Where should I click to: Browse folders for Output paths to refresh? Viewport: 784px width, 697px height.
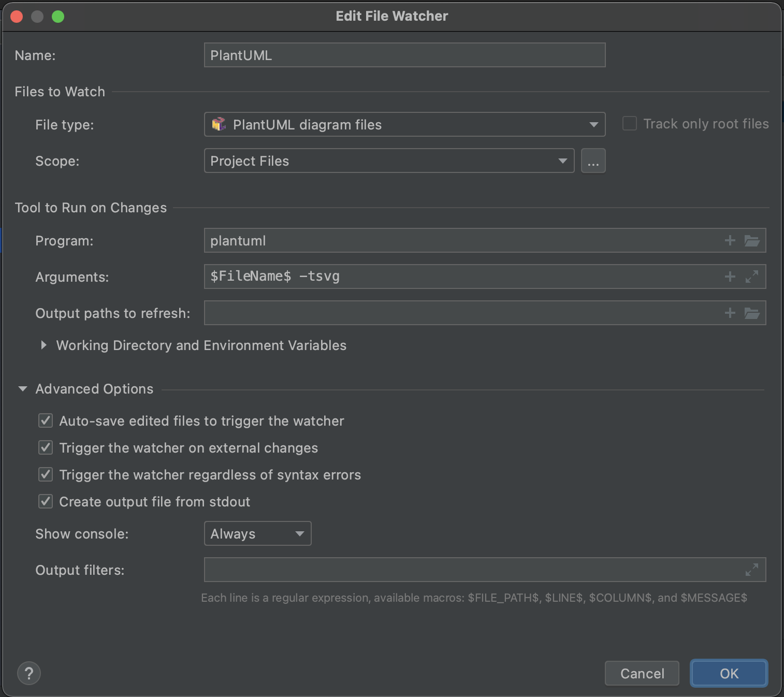752,313
